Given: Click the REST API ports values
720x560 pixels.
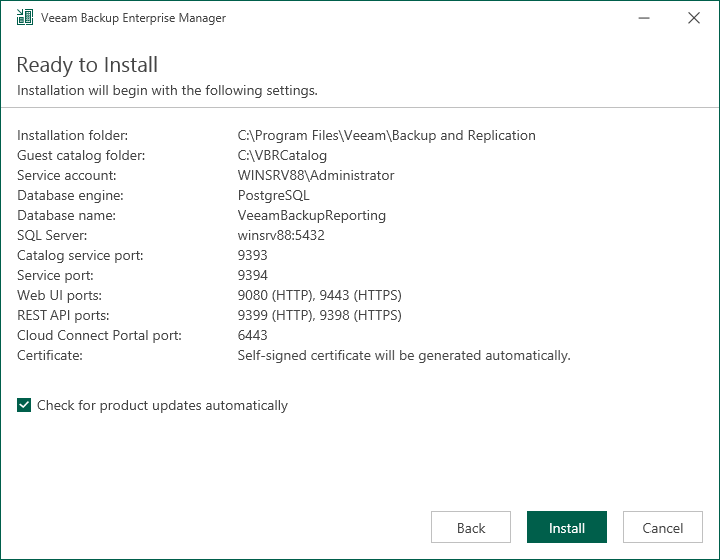Looking at the screenshot, I should pyautogui.click(x=319, y=315).
